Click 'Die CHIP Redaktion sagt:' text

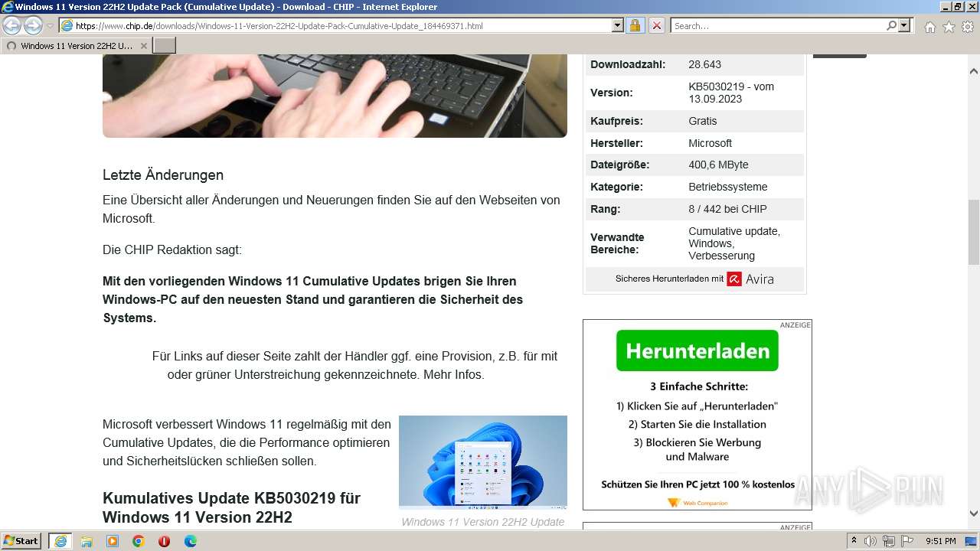point(172,249)
